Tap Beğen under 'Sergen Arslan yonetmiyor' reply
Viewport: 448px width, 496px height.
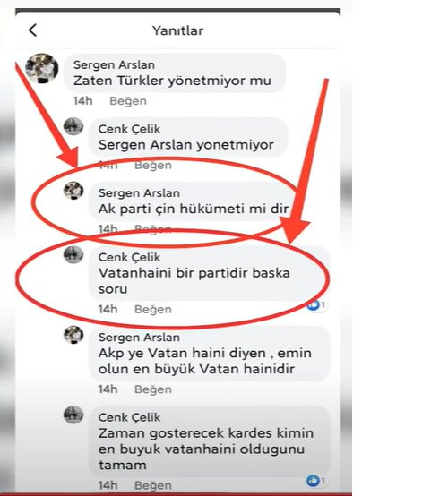tap(153, 165)
